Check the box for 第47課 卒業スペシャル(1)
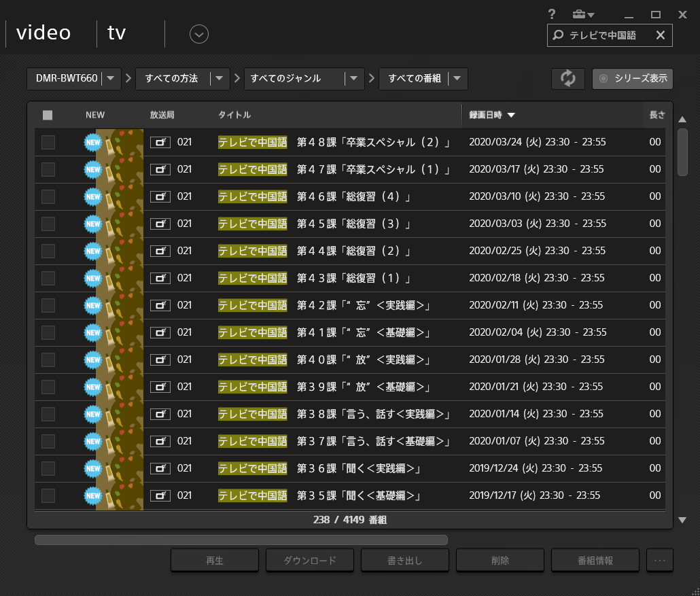The height and width of the screenshot is (596, 700). click(48, 169)
